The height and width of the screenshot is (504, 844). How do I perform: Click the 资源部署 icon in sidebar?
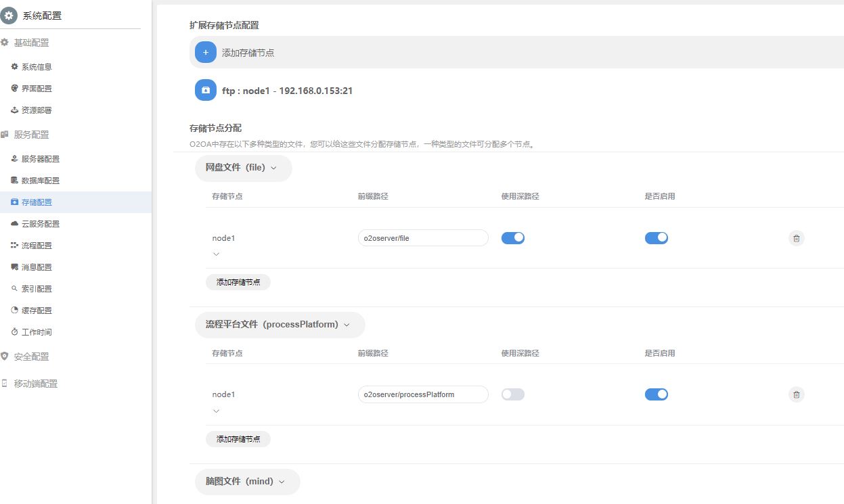[14, 110]
